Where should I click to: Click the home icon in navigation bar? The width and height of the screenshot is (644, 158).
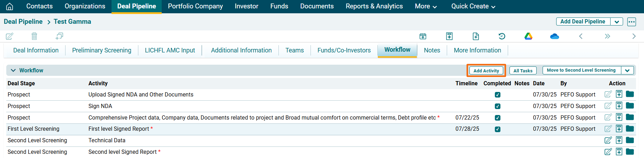tap(10, 6)
